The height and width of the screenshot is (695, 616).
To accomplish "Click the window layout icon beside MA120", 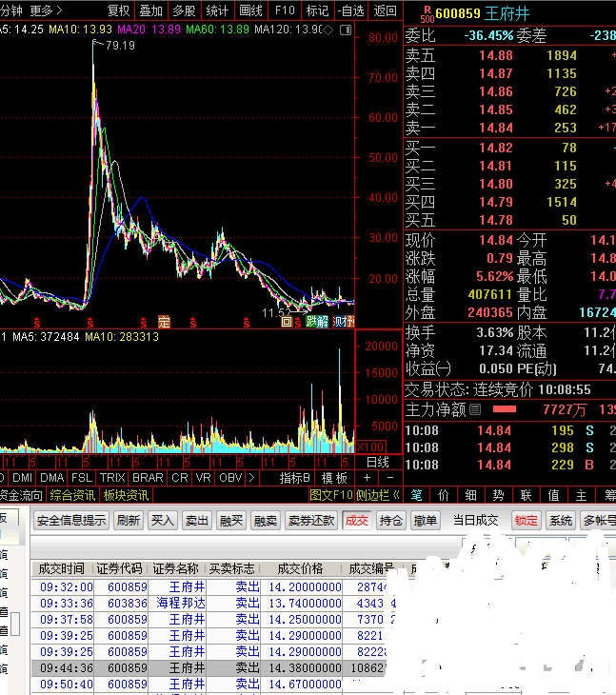I will coord(346,30).
